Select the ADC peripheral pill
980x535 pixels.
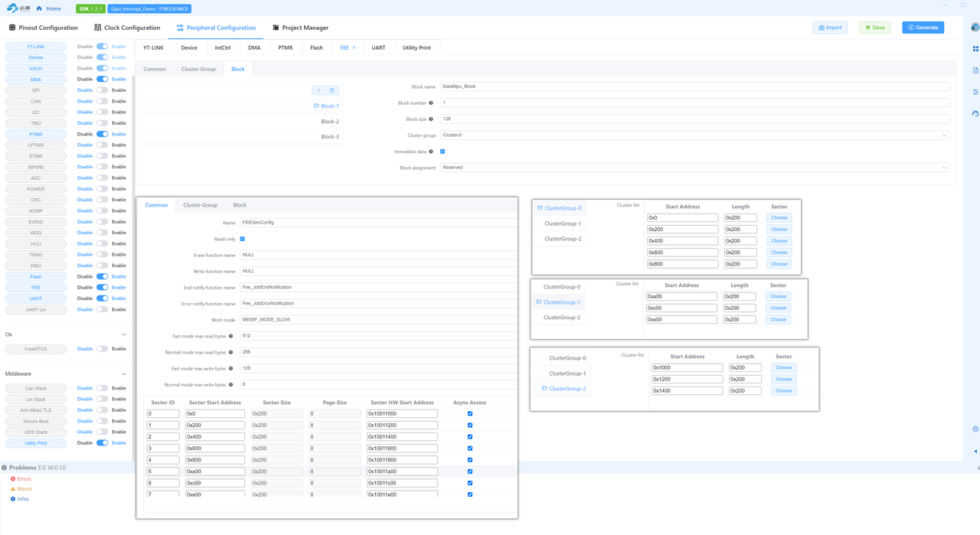point(36,178)
